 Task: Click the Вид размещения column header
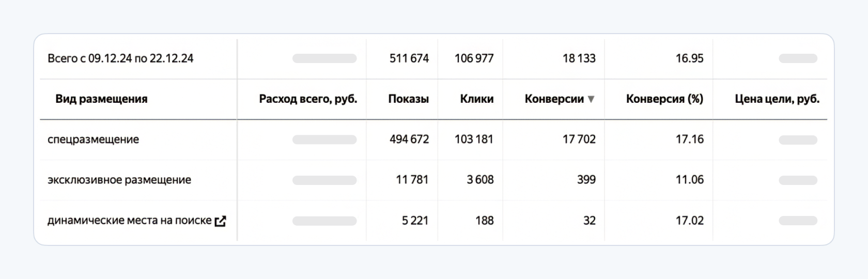point(101,99)
